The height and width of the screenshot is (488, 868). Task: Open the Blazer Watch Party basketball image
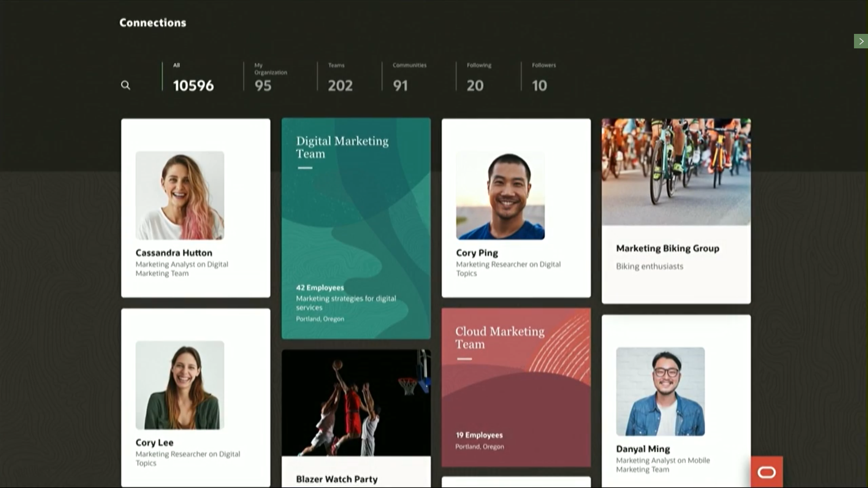pos(356,402)
